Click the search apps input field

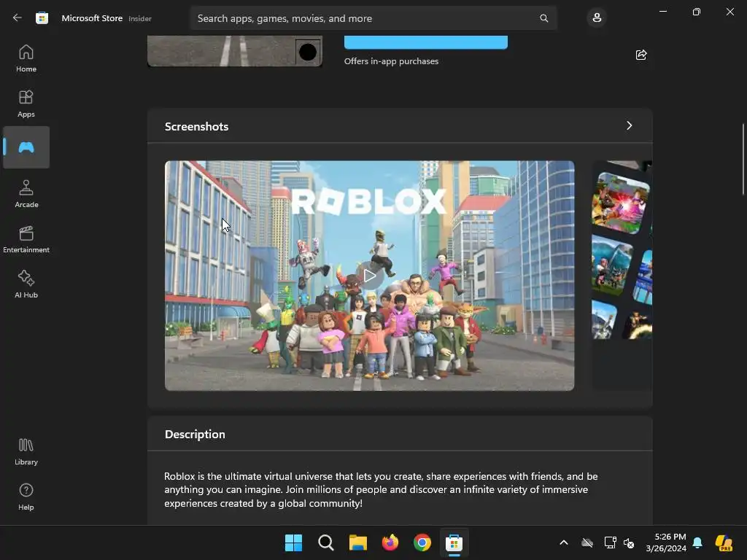coord(373,18)
